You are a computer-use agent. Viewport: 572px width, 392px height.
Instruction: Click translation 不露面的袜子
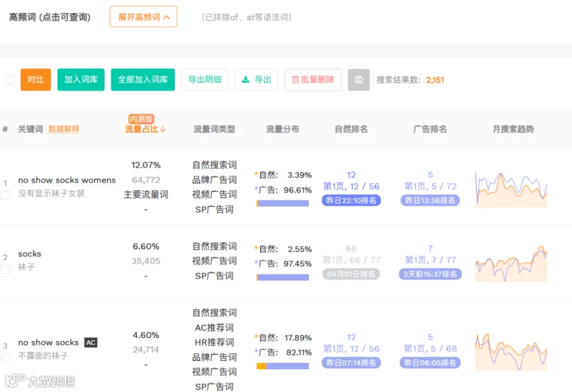point(43,356)
